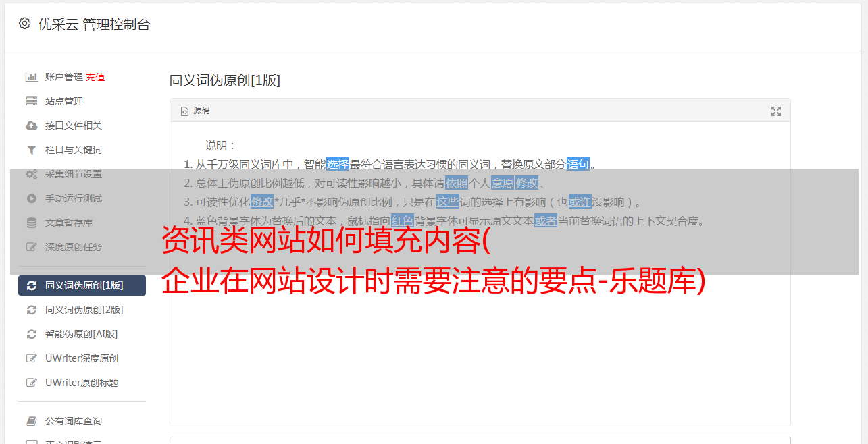Click highlighted word 选择 in line one
The height and width of the screenshot is (444, 868).
pyautogui.click(x=338, y=164)
